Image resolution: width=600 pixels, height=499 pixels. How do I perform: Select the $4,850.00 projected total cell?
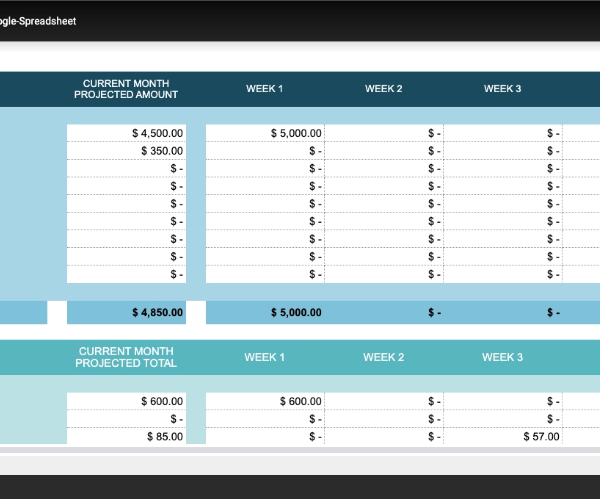point(127,312)
